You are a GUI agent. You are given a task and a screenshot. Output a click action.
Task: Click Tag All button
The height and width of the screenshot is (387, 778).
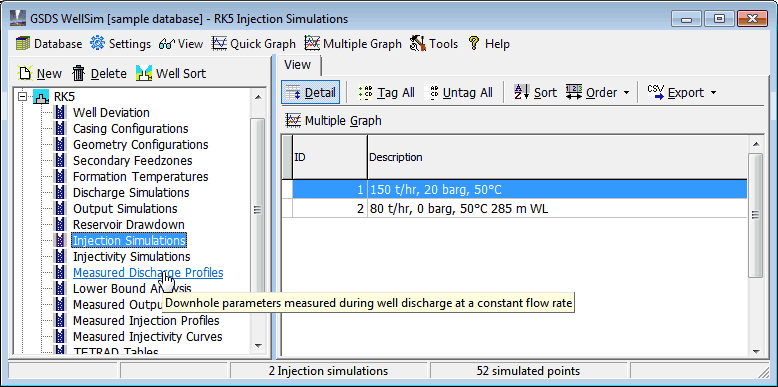[x=386, y=93]
